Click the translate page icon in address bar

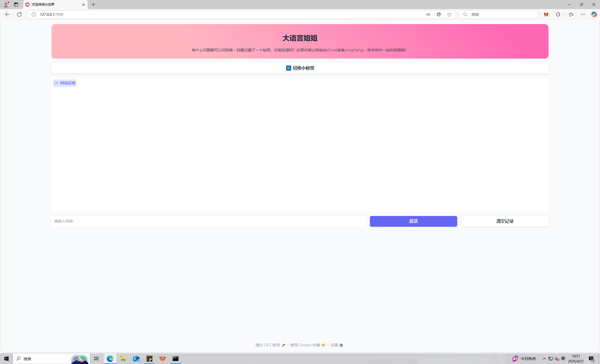tap(428, 14)
